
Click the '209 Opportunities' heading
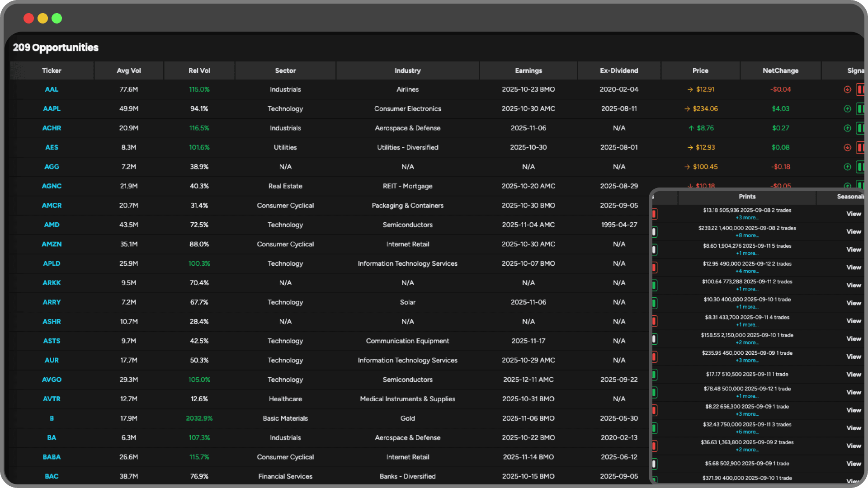pos(56,47)
